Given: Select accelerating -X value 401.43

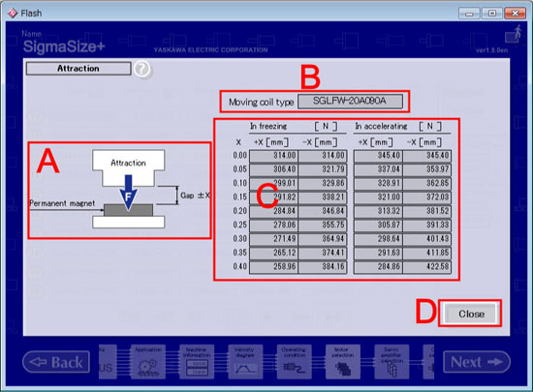Looking at the screenshot, I should 427,239.
